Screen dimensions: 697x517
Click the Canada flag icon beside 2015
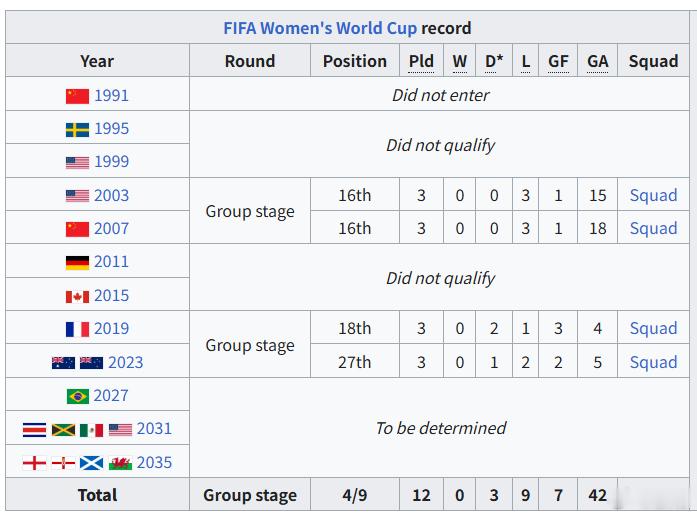tap(77, 296)
